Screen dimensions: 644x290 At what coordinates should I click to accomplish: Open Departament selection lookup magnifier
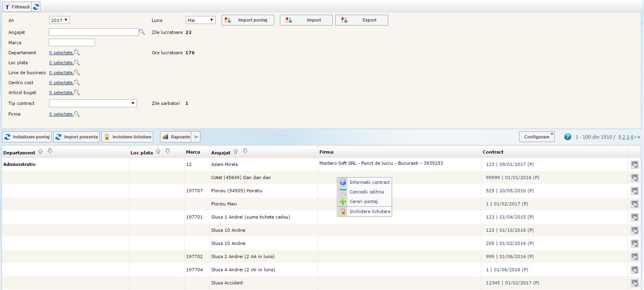(77, 53)
